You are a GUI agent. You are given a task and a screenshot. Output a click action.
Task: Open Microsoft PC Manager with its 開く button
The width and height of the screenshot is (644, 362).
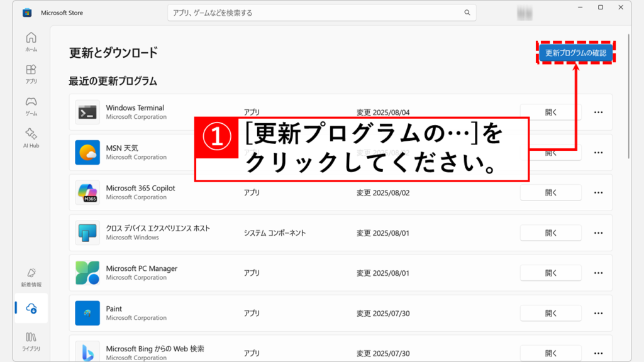(x=551, y=273)
